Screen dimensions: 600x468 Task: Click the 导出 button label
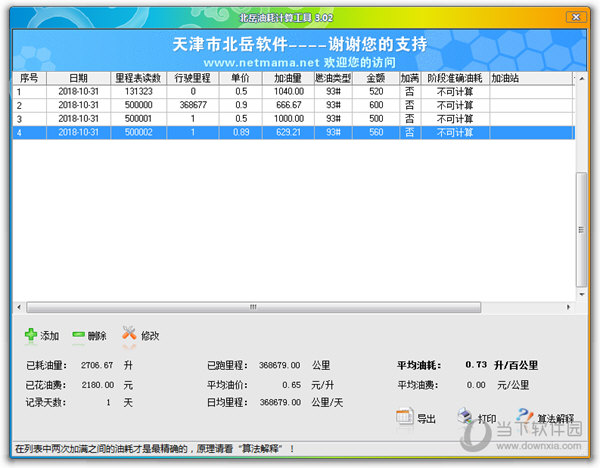pos(426,419)
